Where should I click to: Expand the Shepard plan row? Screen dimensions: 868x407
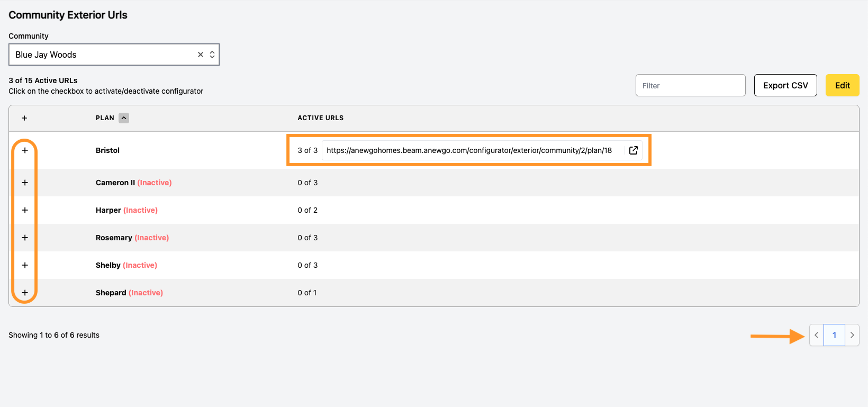tap(25, 293)
